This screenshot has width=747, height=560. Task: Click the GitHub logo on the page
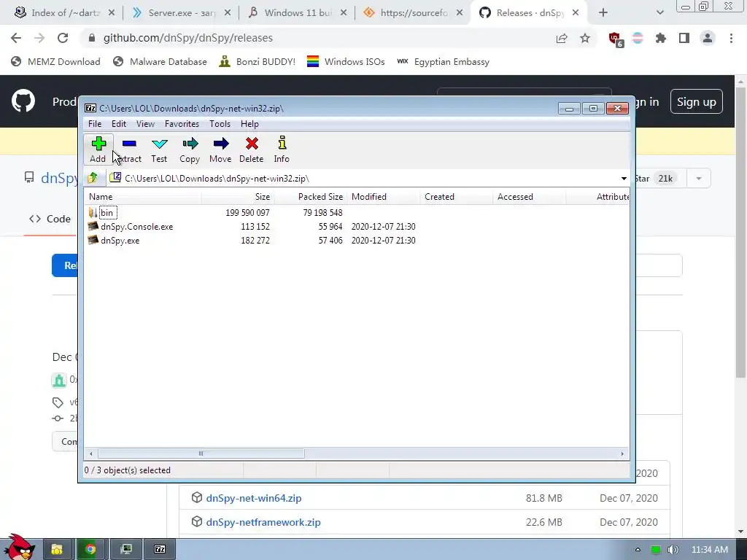point(23,101)
